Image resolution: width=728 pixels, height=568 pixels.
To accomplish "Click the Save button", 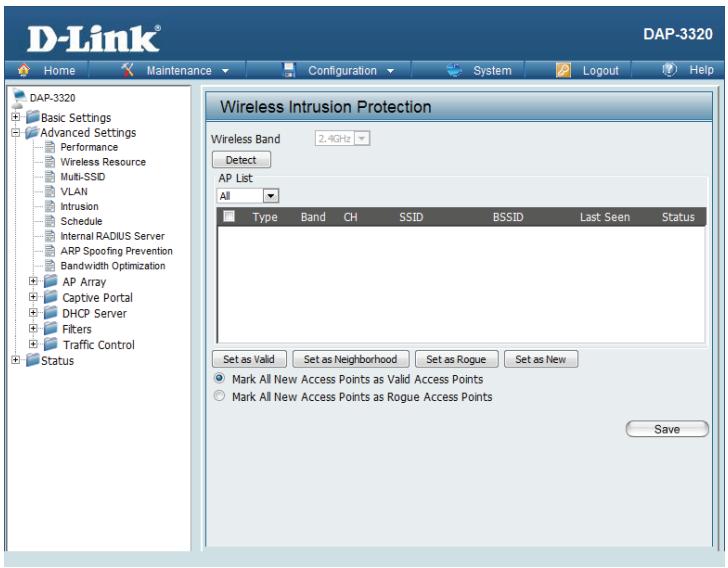I will click(667, 429).
